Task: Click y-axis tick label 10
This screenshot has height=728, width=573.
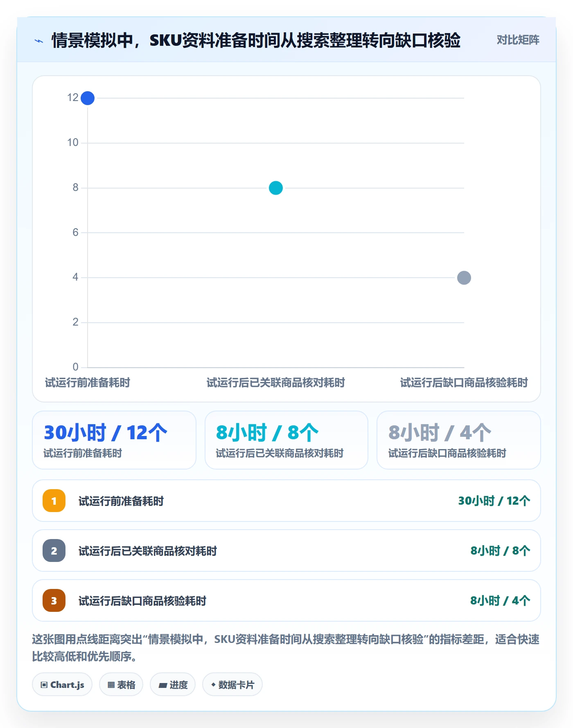Action: 73,143
